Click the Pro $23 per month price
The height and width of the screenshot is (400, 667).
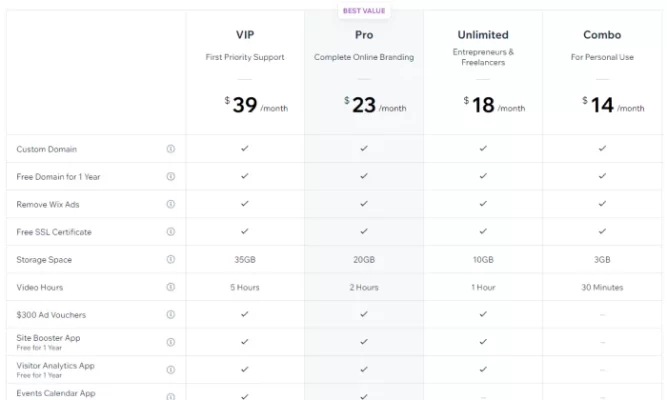(375, 105)
